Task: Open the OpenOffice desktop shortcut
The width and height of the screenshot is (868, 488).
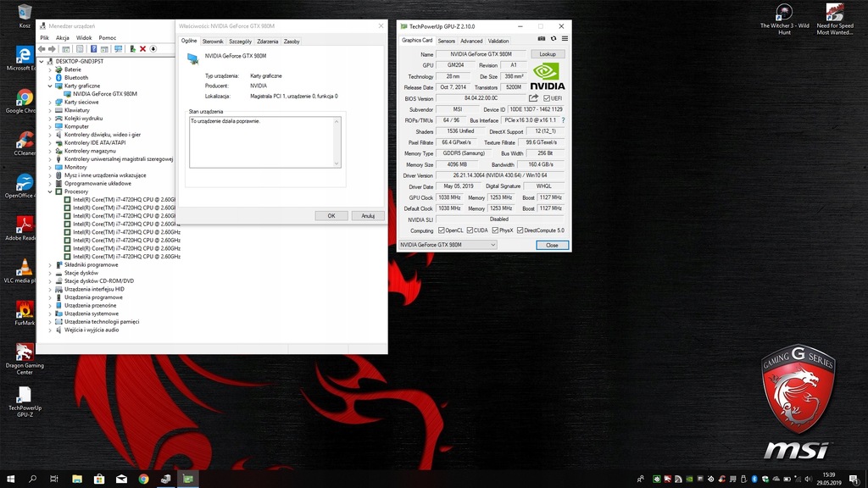Action: 22,186
